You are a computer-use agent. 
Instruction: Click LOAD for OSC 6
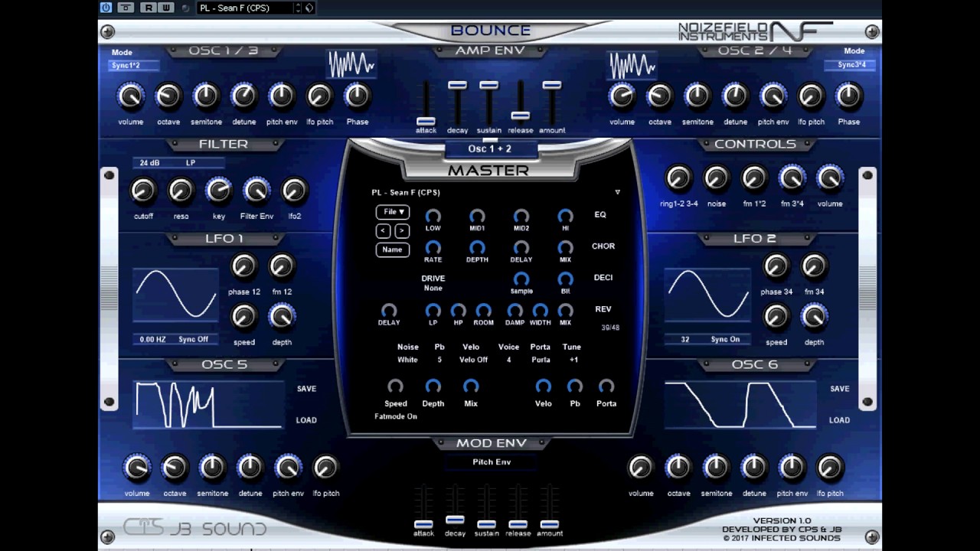(840, 420)
